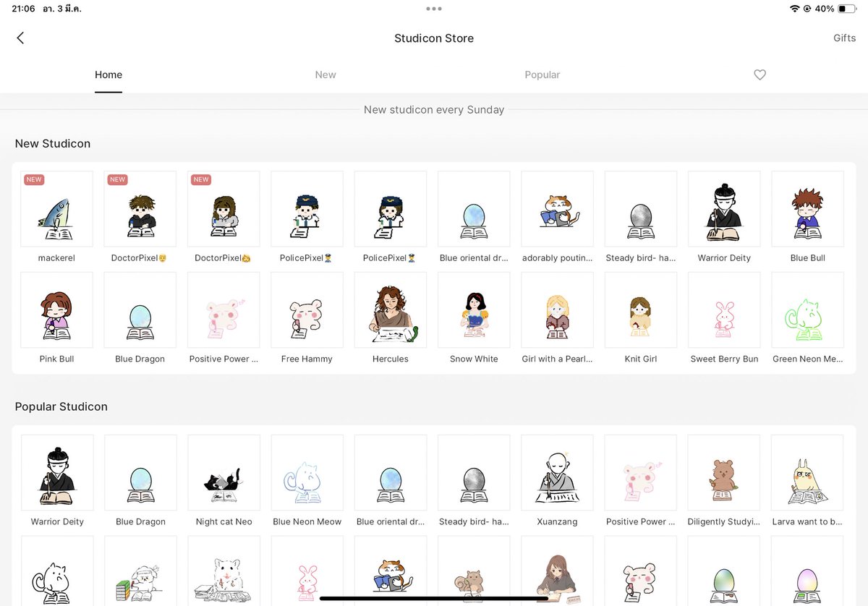This screenshot has width=868, height=606.
Task: Select the Sweet Berry Bun studicon
Action: [724, 310]
